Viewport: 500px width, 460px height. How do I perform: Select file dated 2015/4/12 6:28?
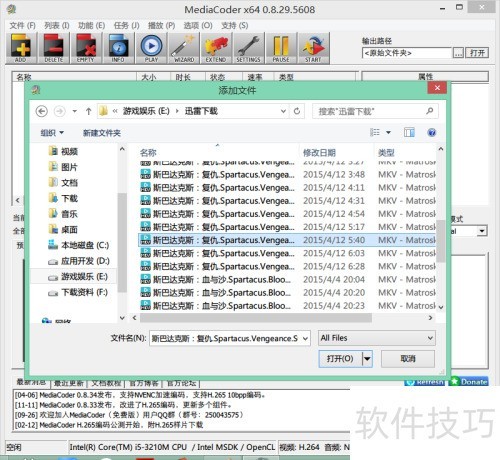287,266
